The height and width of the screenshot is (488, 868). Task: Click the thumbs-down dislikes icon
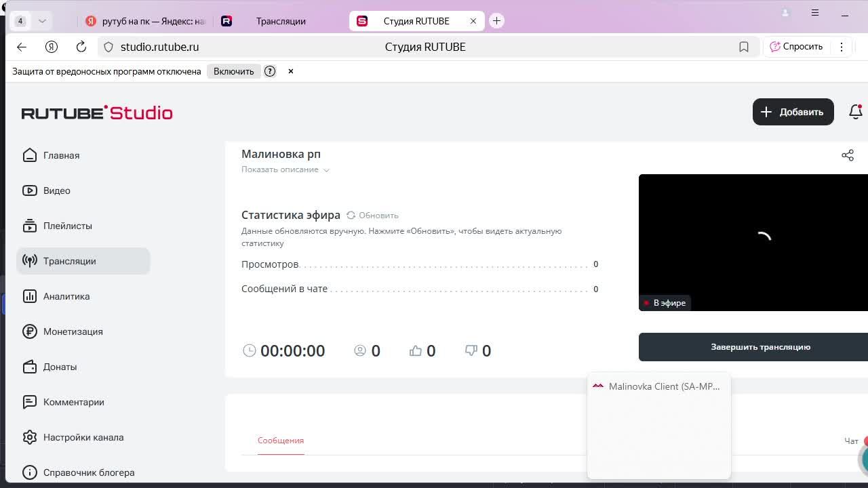click(471, 350)
